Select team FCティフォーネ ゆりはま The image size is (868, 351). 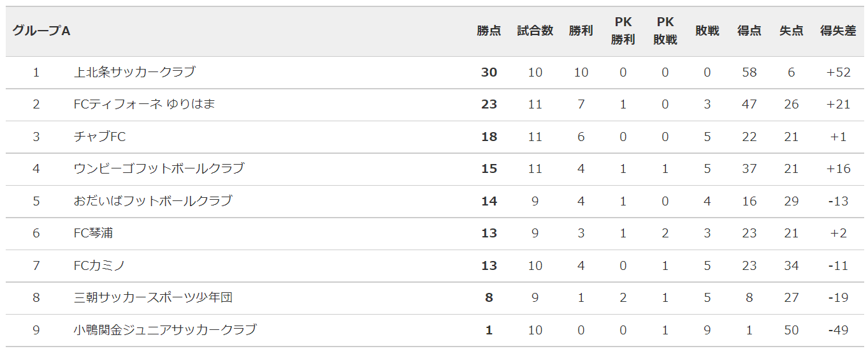coord(145,104)
